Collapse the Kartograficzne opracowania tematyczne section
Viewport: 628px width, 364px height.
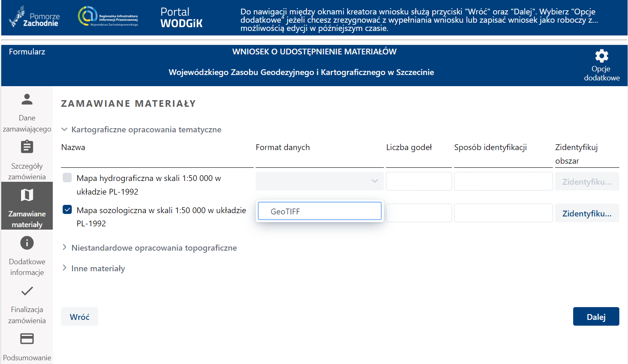(64, 129)
